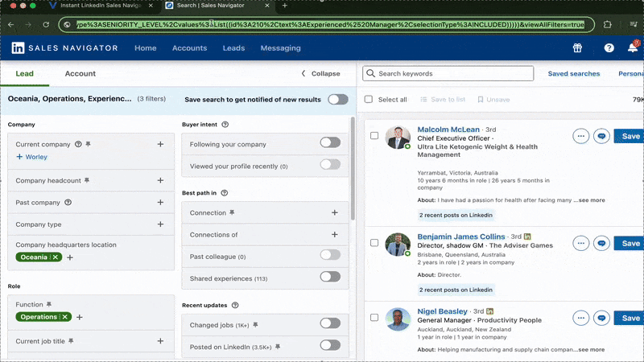Message Malcolm McLean via chat icon

tap(601, 136)
